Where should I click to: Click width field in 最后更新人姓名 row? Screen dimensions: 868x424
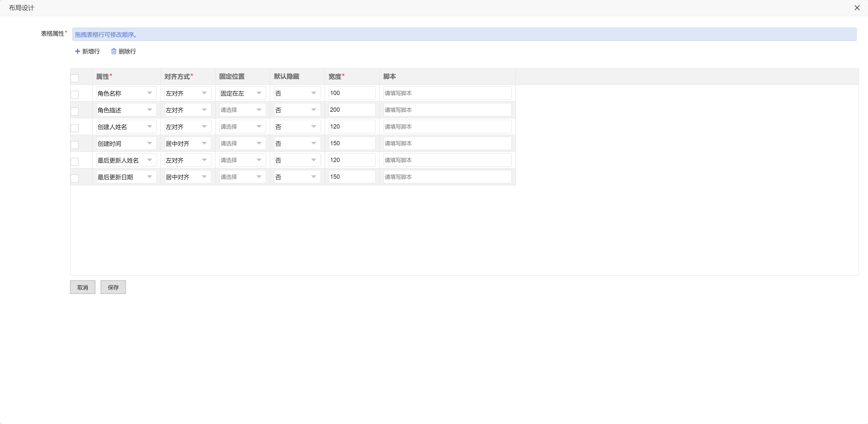352,160
